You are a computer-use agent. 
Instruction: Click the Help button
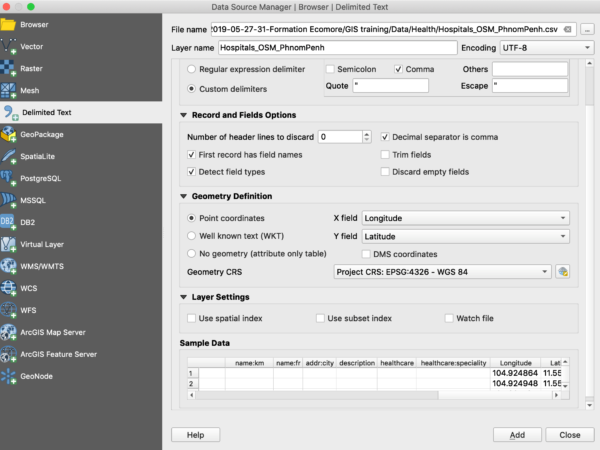196,435
